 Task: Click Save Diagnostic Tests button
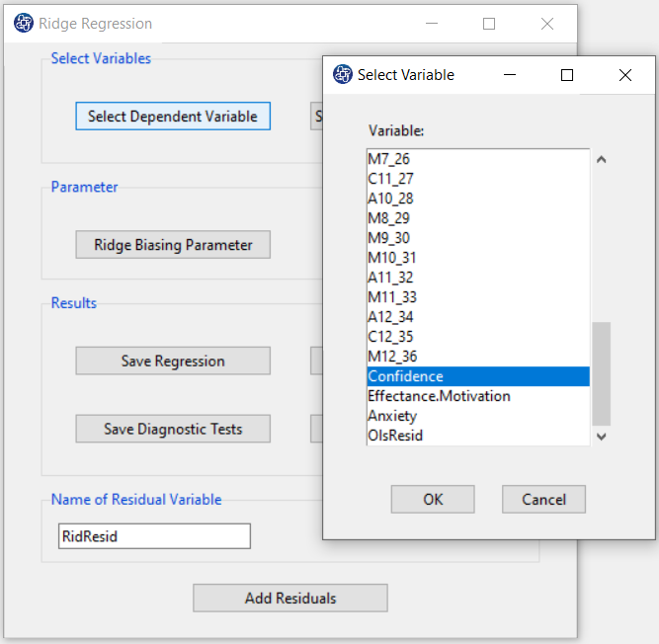click(x=173, y=429)
